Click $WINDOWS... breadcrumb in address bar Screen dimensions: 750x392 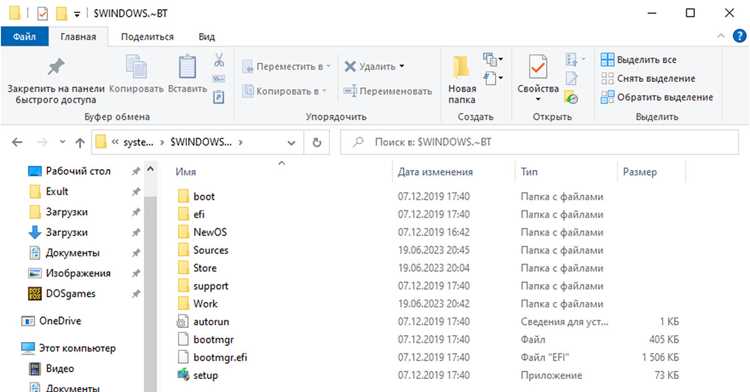(201, 142)
